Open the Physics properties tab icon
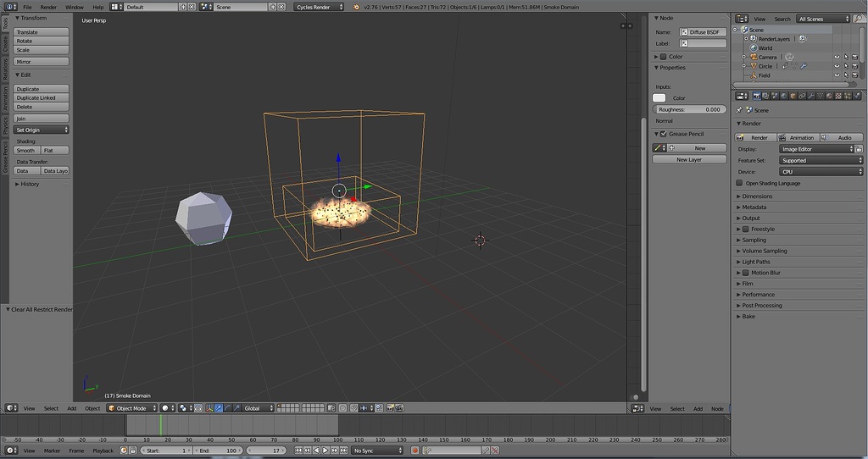This screenshot has width=868, height=459. [856, 96]
